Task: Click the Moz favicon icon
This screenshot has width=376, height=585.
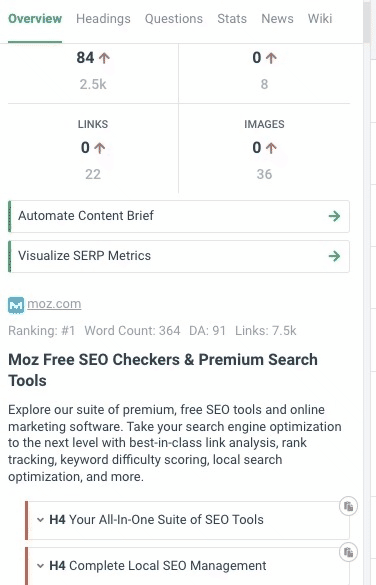Action: click(16, 306)
